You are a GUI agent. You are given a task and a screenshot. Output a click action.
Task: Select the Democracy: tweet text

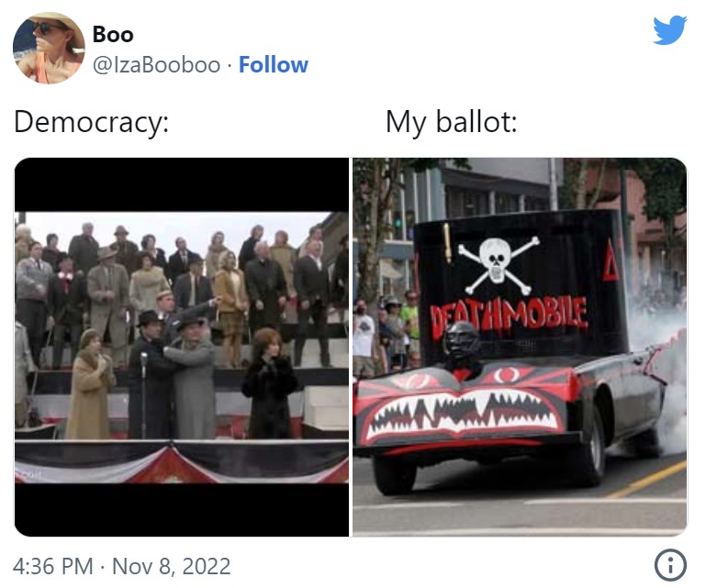pyautogui.click(x=92, y=122)
